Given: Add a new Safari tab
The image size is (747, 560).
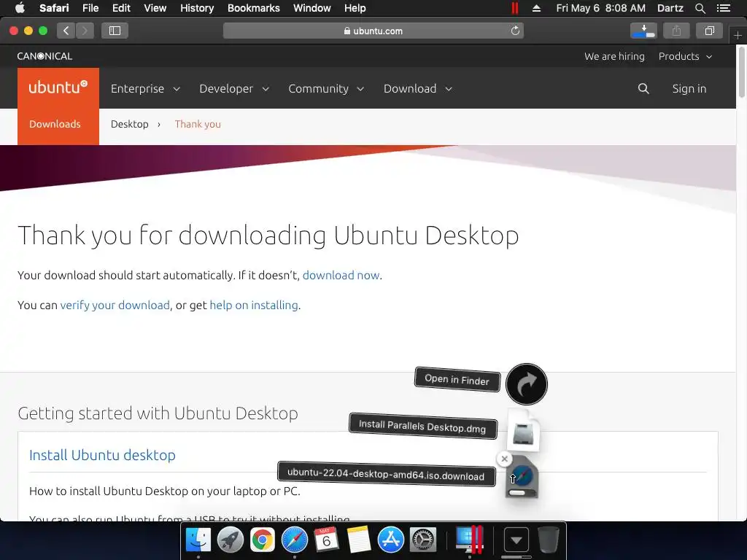Looking at the screenshot, I should coord(738,35).
